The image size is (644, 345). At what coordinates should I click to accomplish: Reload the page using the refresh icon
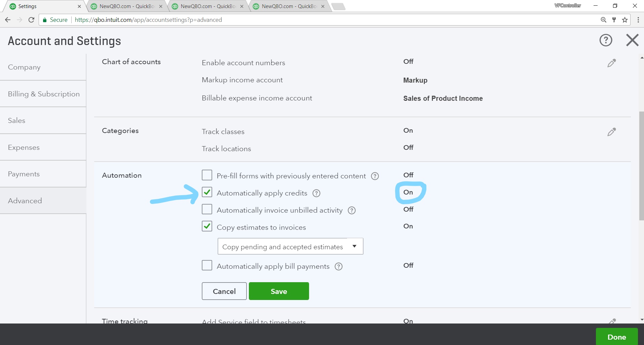point(31,20)
